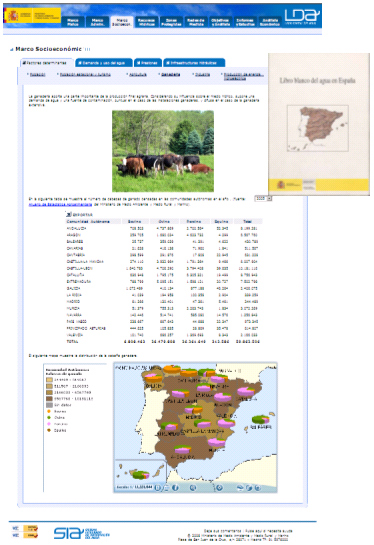Open the year selection dropdown
This screenshot has height=545, width=374.
point(263,198)
